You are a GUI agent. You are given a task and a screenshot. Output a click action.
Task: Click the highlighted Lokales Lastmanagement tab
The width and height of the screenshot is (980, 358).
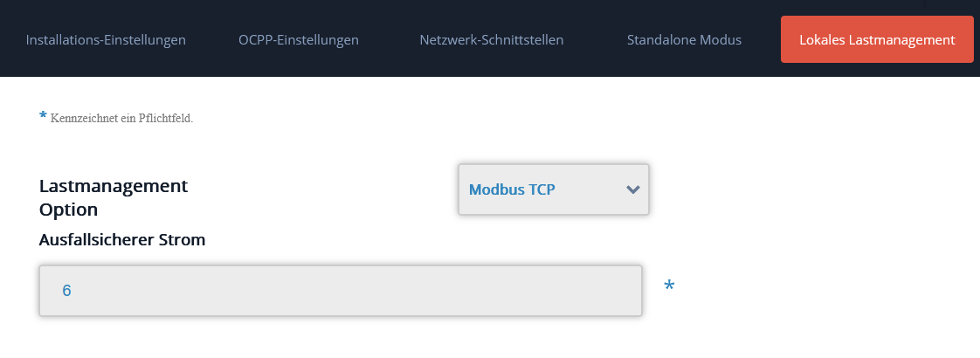point(877,40)
